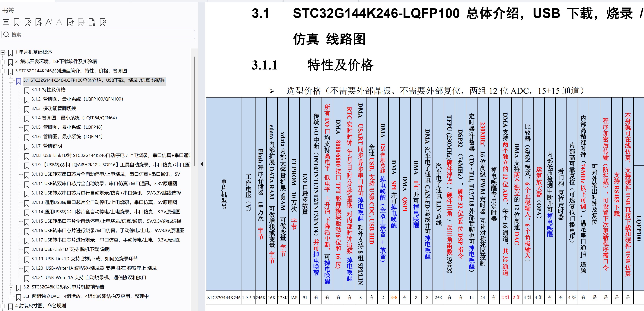
Task: Select the page extract icon
Action: pos(92,22)
